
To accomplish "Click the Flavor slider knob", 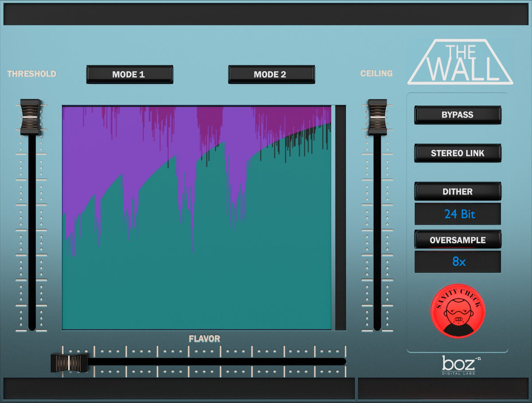I will [x=69, y=363].
